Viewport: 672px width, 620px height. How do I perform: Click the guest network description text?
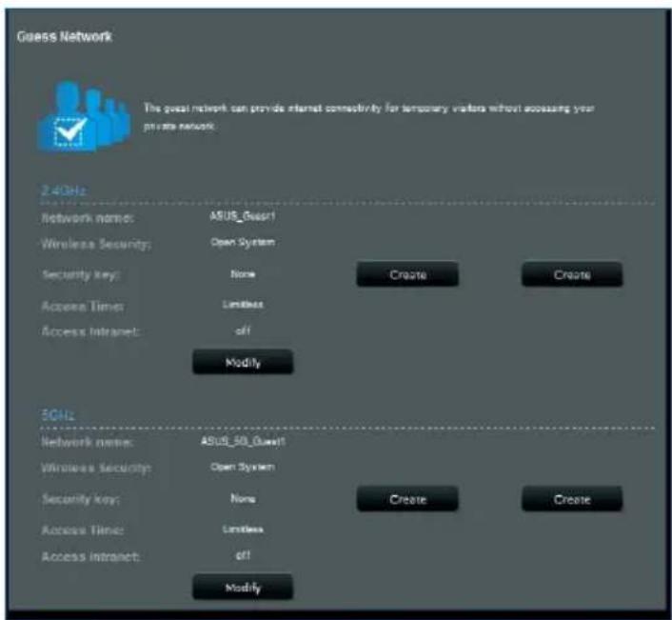368,116
